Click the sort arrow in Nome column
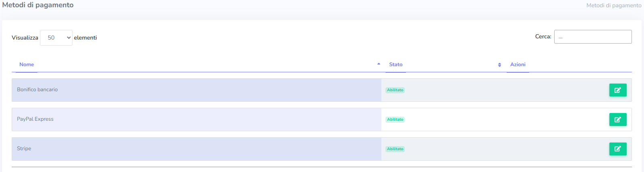This screenshot has height=172, width=644. coord(379,64)
